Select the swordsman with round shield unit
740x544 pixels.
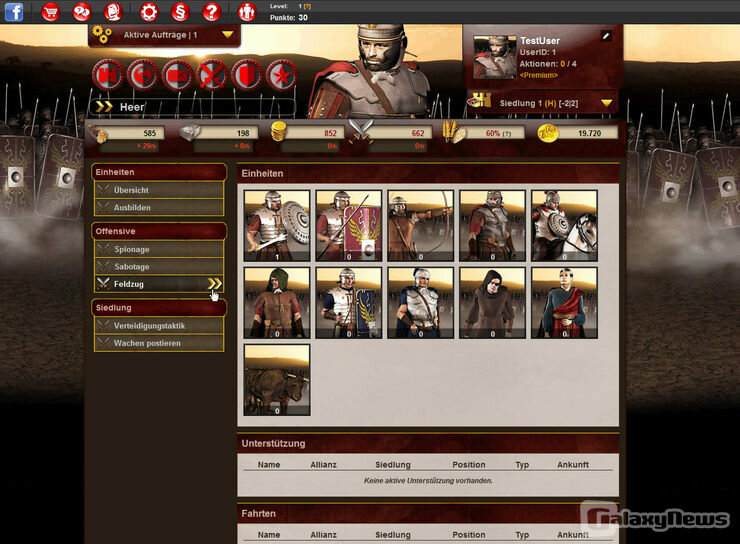coord(277,226)
